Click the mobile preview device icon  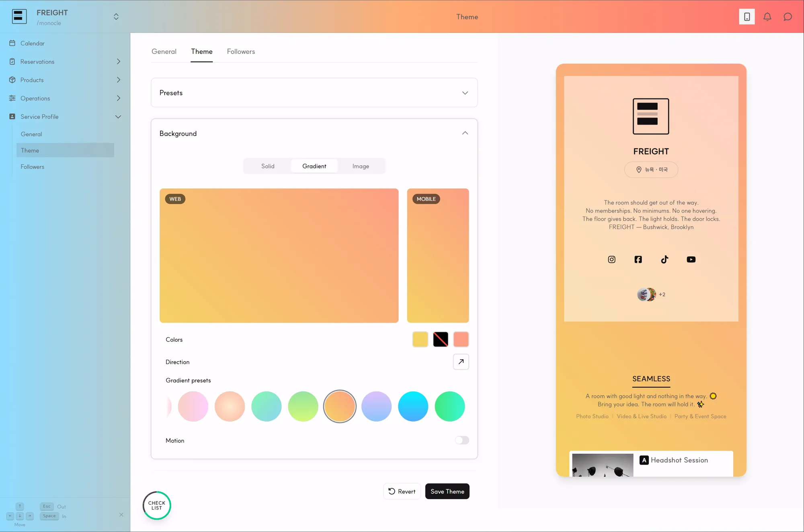pyautogui.click(x=747, y=16)
